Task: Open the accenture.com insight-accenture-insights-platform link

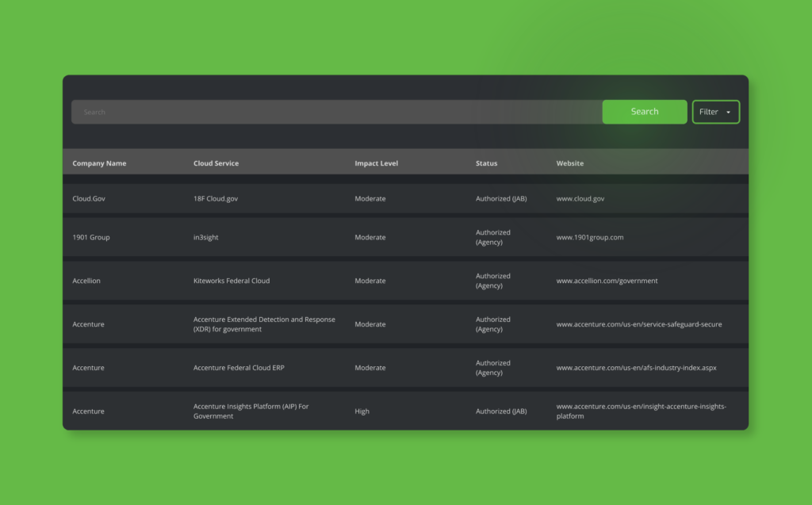Action: pyautogui.click(x=641, y=411)
